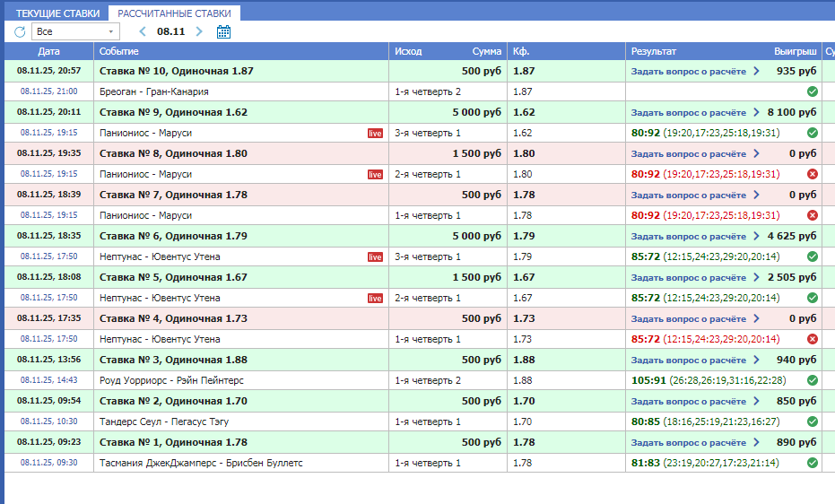Open the Все filter dropdown
This screenshot has height=504, width=835.
tap(75, 31)
